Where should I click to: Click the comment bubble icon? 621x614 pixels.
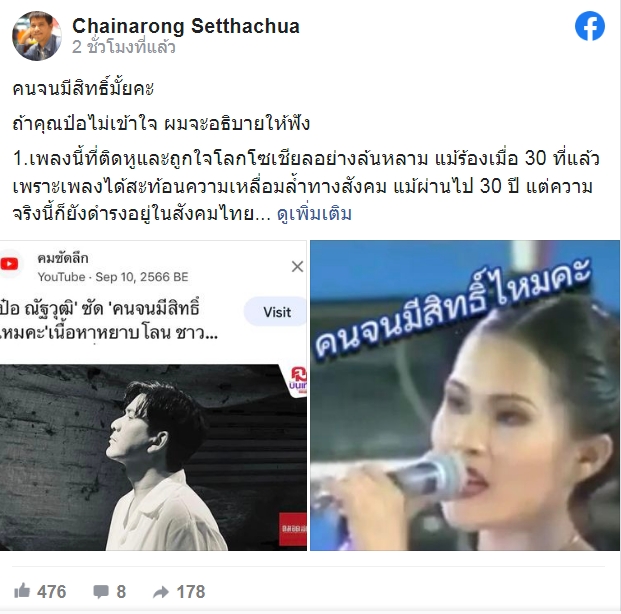tap(101, 592)
